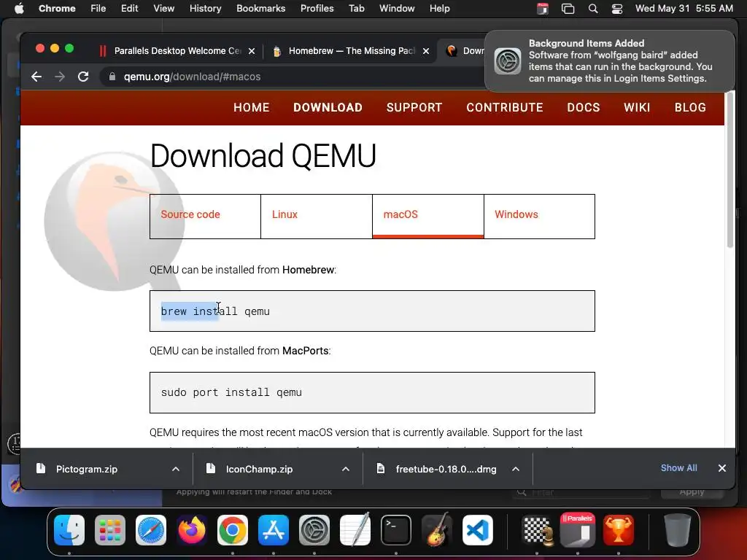Open the HOME page in QEMU navigation
The height and width of the screenshot is (560, 747).
(252, 108)
